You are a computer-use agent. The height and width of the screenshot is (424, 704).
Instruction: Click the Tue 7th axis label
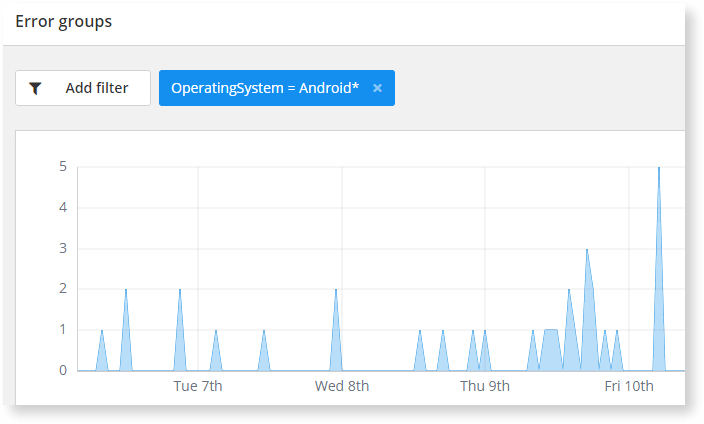[x=198, y=386]
